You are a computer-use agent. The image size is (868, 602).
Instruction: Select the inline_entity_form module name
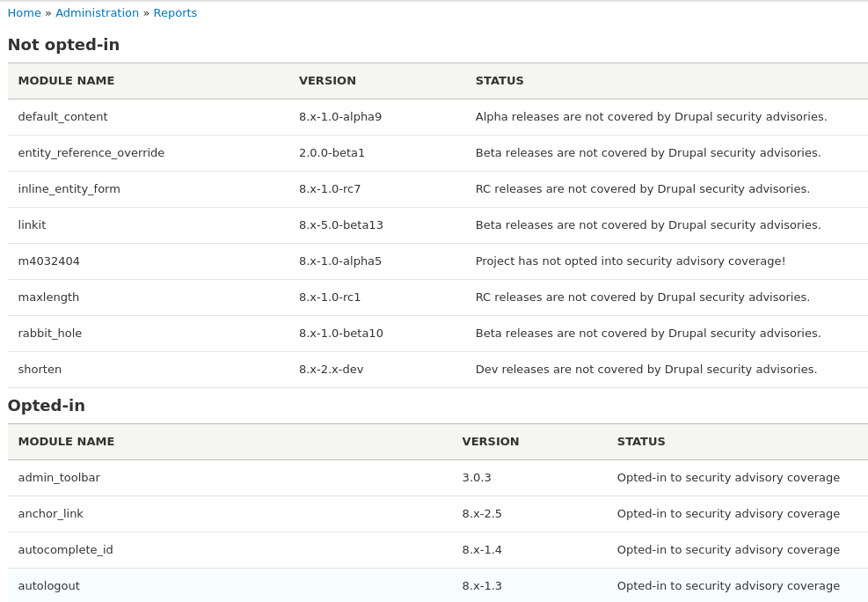[69, 189]
